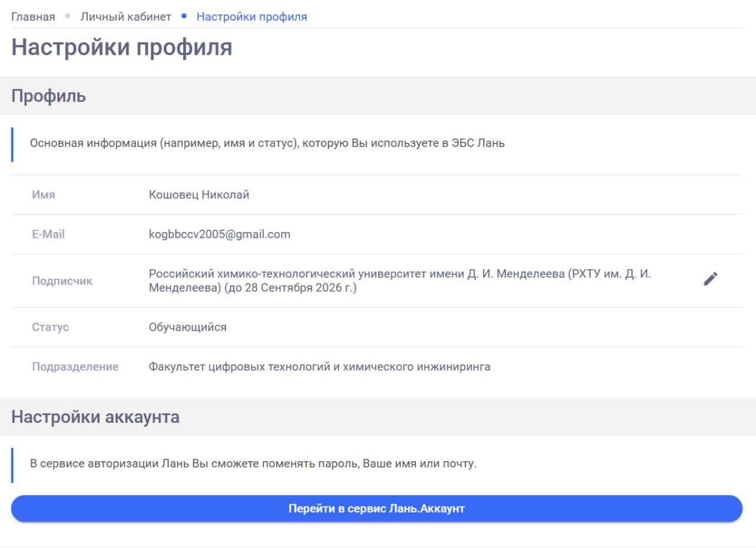The width and height of the screenshot is (756, 548).
Task: Click the E-Mail field label
Action: pyautogui.click(x=48, y=234)
